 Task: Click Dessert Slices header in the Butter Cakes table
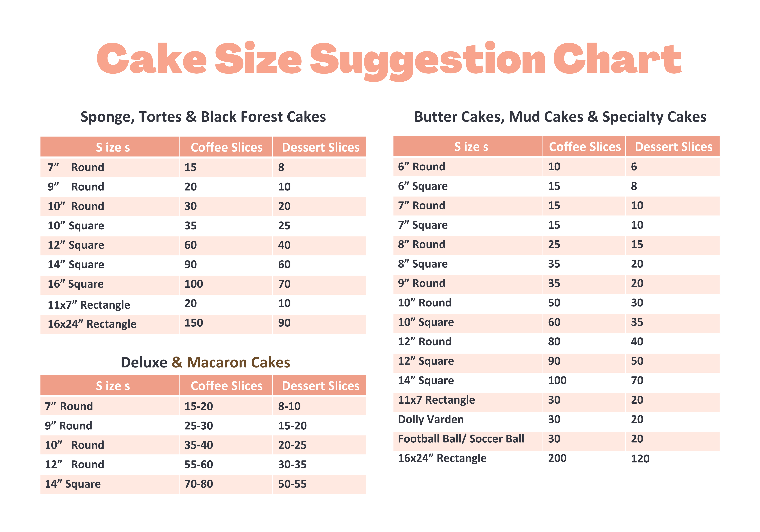point(673,147)
